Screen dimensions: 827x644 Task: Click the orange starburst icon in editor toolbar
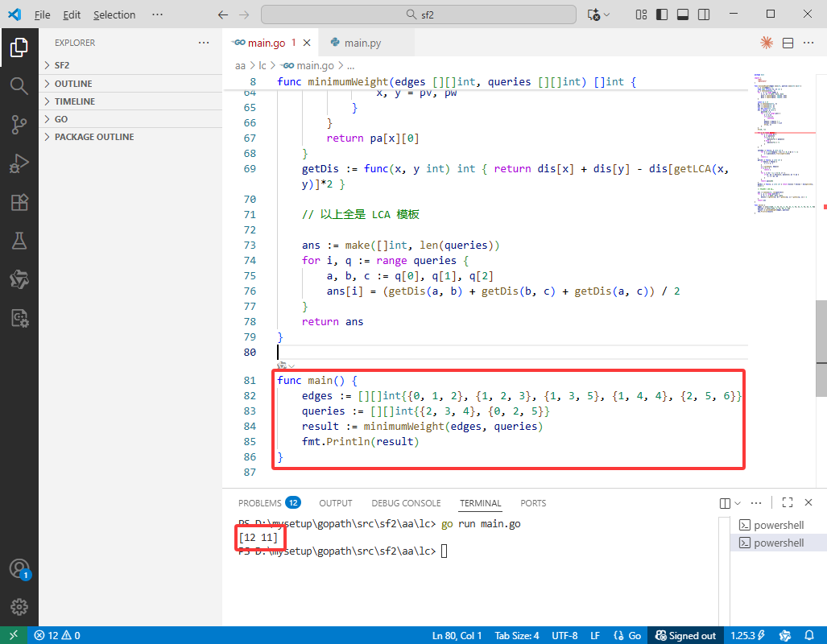coord(767,43)
